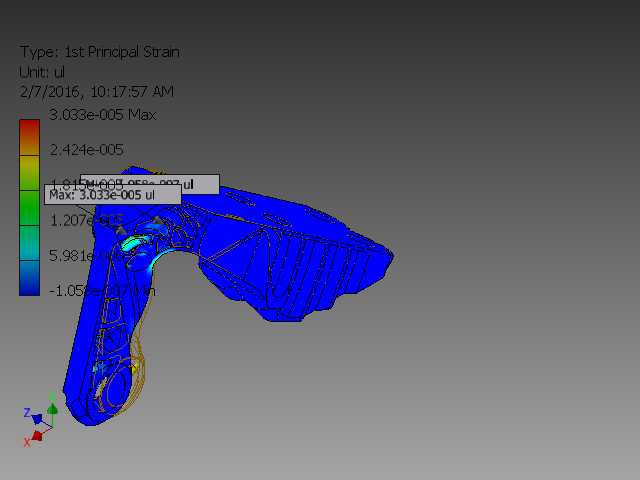The height and width of the screenshot is (480, 640).
Task: Click the green segment of the color bar
Action: click(29, 208)
